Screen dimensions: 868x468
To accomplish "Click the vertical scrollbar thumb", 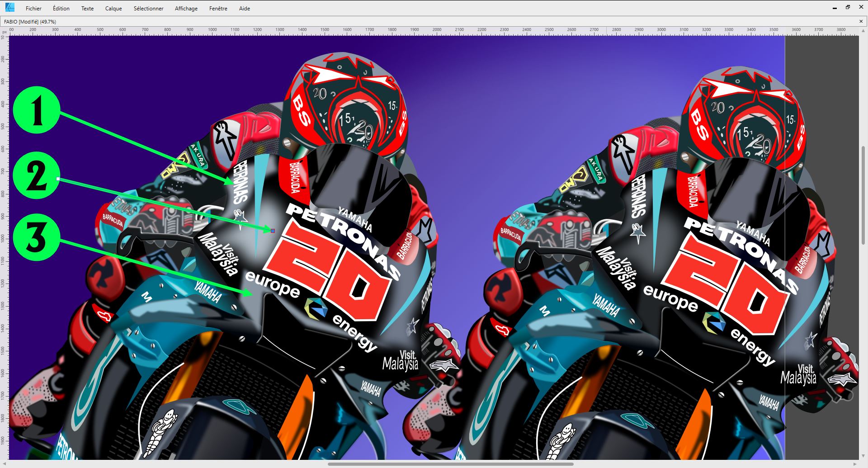I will (x=863, y=195).
